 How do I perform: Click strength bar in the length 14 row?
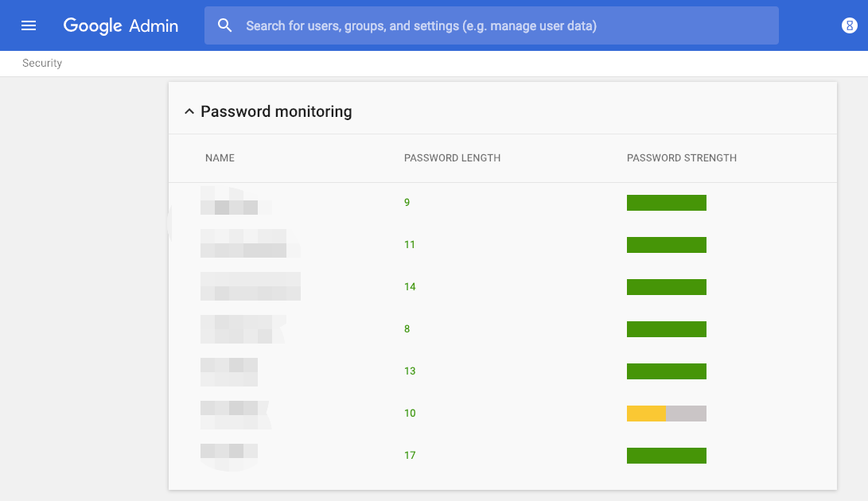coord(667,287)
